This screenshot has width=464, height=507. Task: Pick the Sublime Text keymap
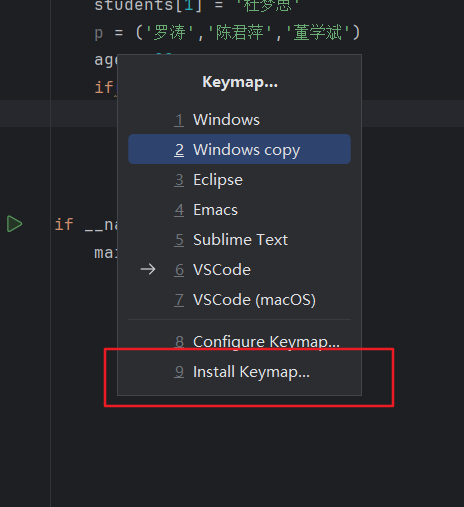coord(239,240)
